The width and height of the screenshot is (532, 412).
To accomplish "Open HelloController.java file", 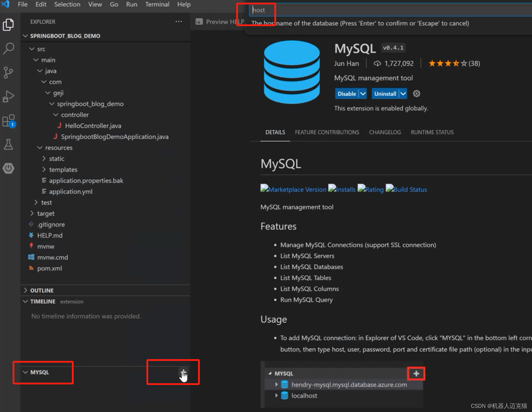I will 93,126.
